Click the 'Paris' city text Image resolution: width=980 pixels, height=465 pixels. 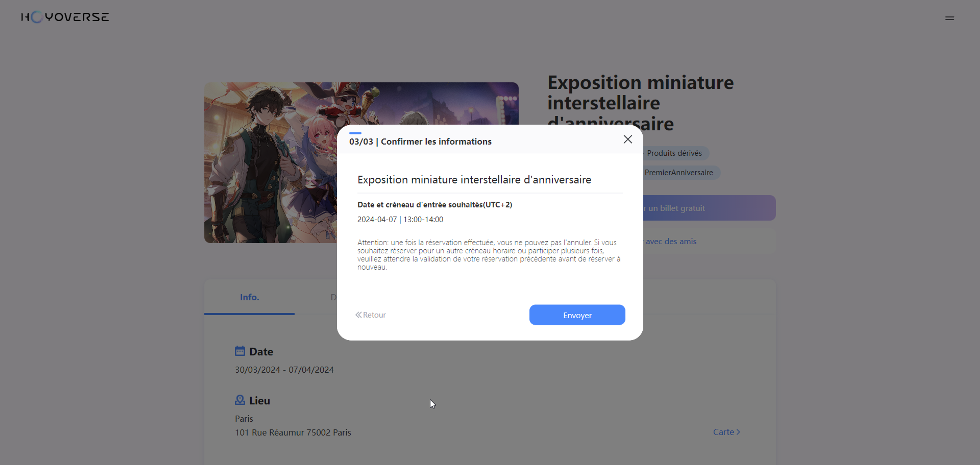(244, 419)
